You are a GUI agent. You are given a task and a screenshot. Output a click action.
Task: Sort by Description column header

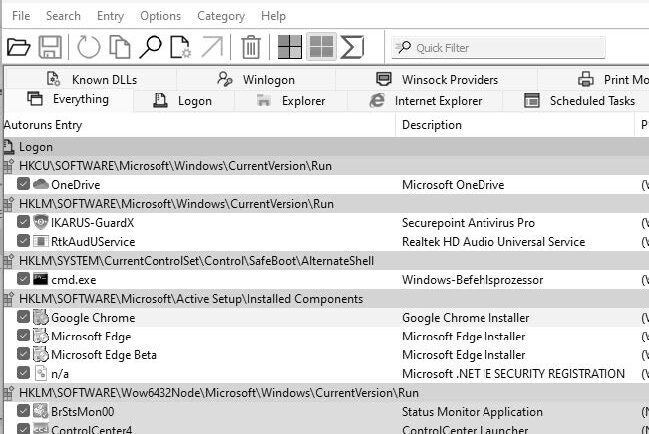[x=515, y=125]
